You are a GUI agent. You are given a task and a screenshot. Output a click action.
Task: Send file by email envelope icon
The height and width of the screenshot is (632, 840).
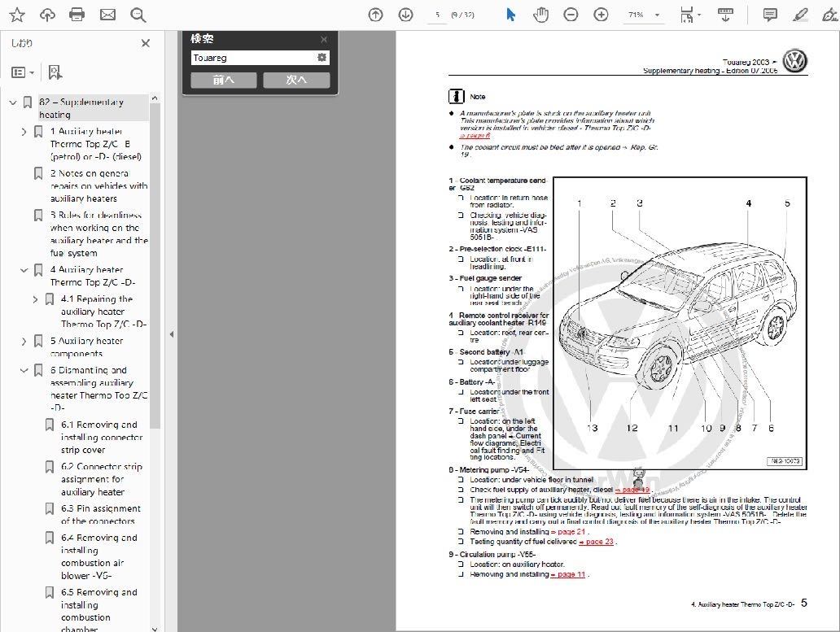pos(107,15)
